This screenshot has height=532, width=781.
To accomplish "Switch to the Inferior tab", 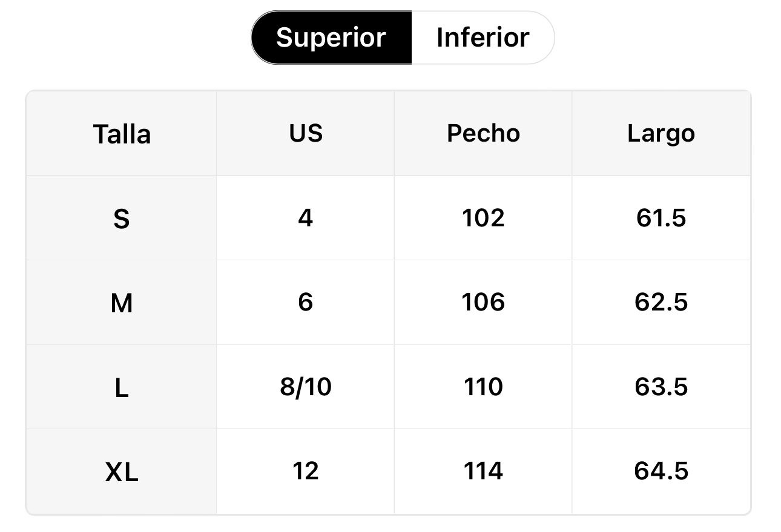I will (483, 38).
